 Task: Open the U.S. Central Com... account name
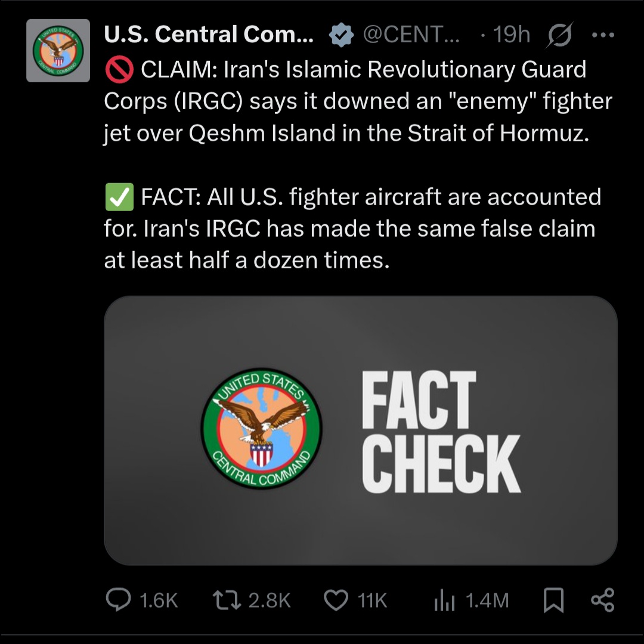click(208, 35)
